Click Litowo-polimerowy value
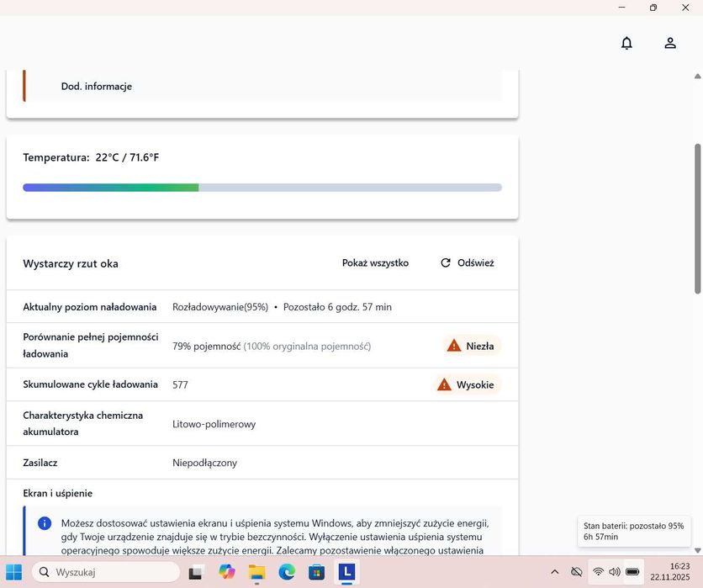Viewport: 703px width, 588px height. pos(214,424)
